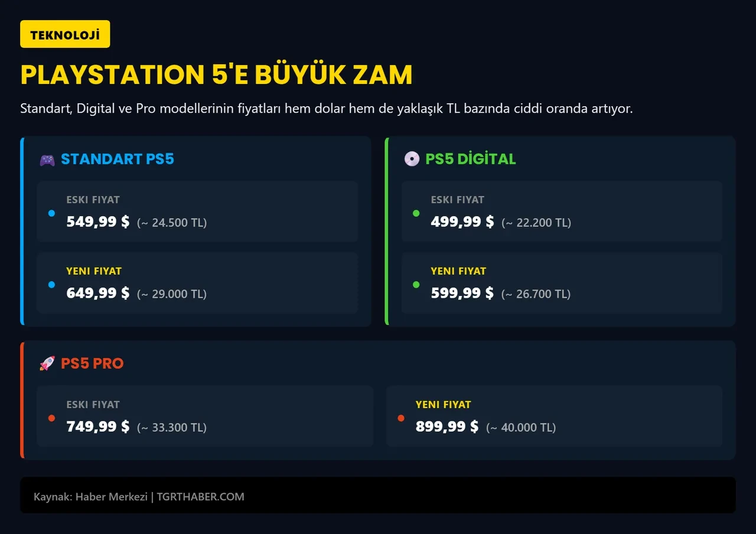This screenshot has width=756, height=534.
Task: Click the Standart PS5 new price 649,99 $
Action: coord(98,293)
